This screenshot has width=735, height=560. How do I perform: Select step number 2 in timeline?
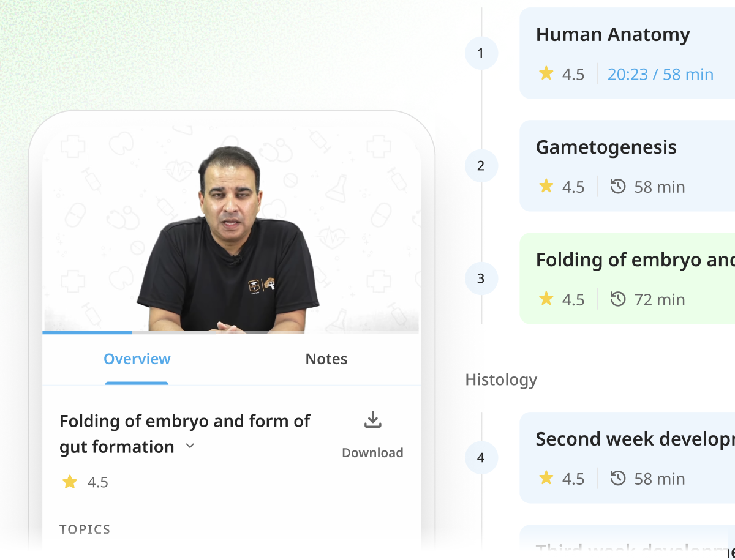point(481,166)
